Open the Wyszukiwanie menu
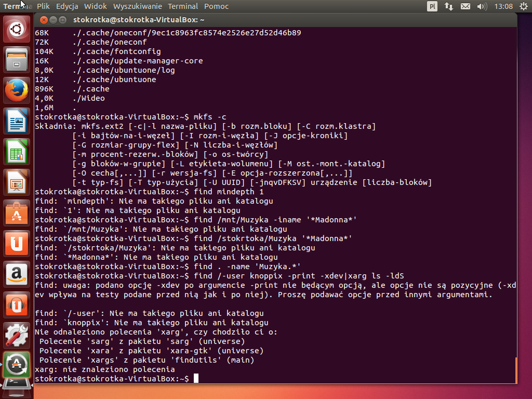532x399 pixels. pyautogui.click(x=138, y=6)
